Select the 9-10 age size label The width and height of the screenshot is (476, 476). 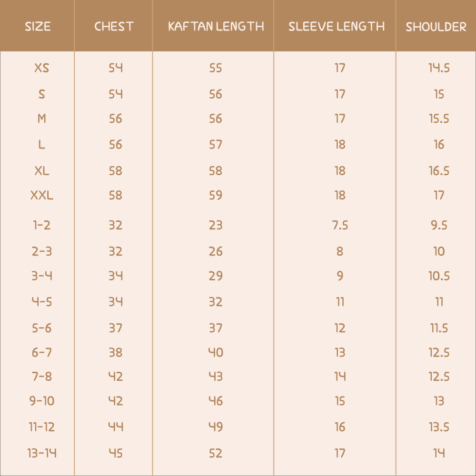(42, 401)
